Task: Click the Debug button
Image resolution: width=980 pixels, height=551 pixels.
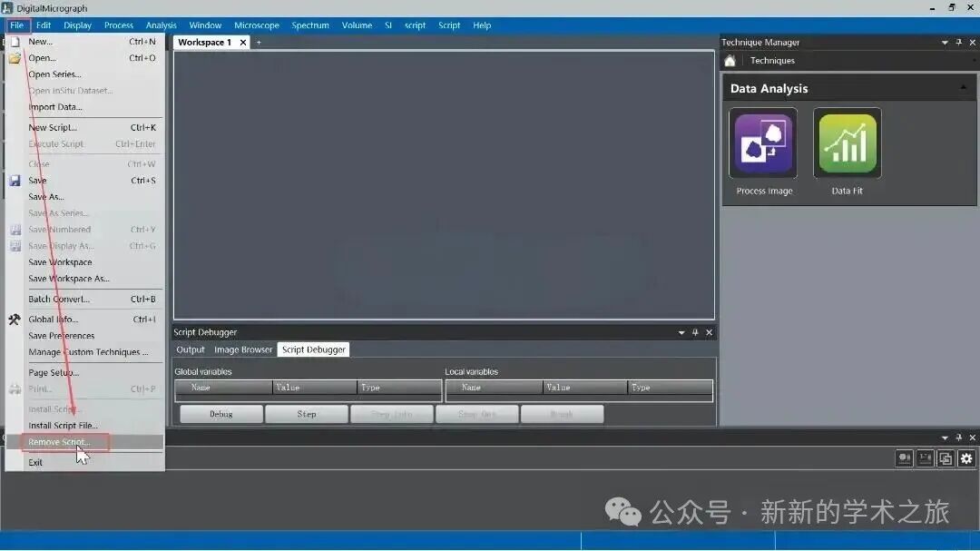Action: [x=221, y=414]
